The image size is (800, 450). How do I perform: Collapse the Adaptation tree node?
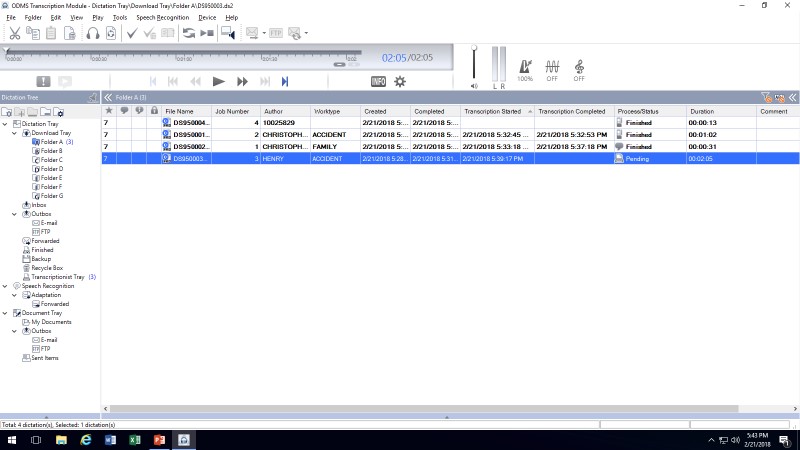click(14, 295)
